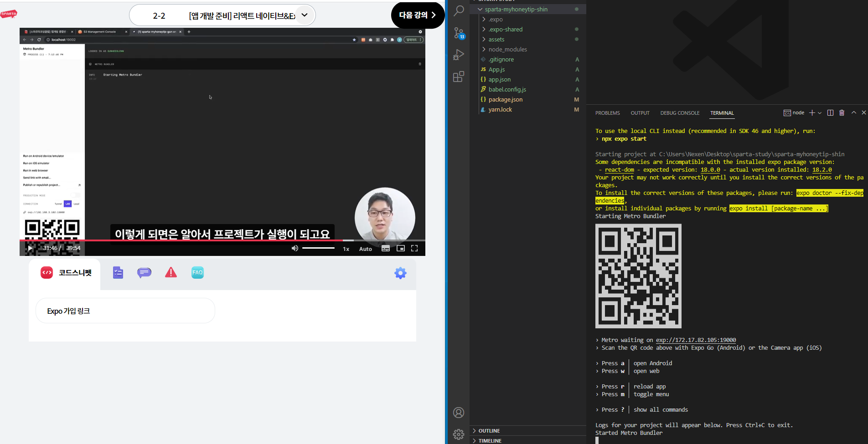
Task: Open App.js in the explorer
Action: tap(527, 69)
